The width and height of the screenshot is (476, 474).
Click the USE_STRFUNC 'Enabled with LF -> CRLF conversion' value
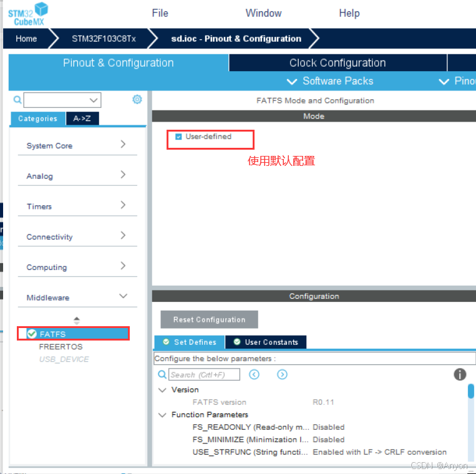(379, 452)
